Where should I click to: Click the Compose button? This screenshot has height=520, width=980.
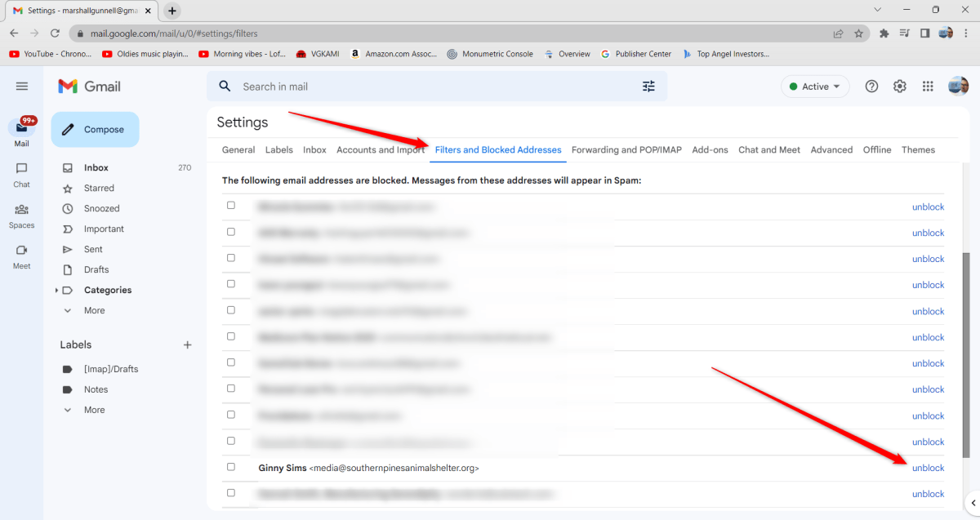95,129
